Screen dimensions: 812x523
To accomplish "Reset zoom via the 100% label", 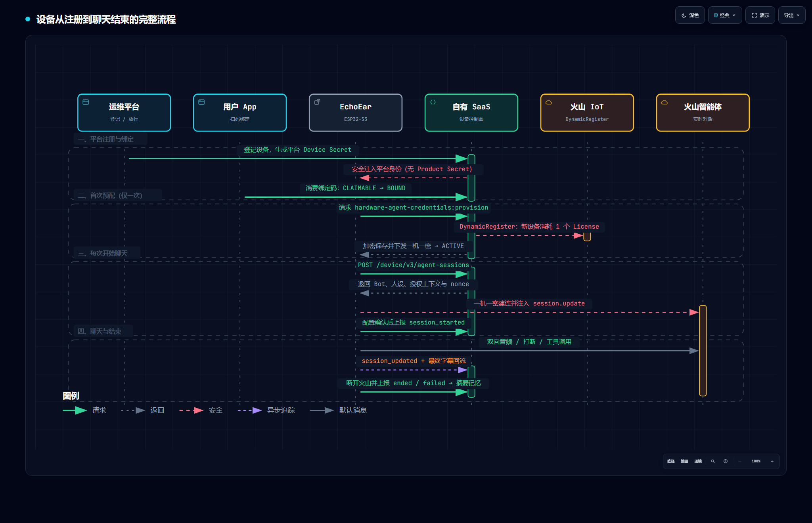I will pyautogui.click(x=756, y=461).
